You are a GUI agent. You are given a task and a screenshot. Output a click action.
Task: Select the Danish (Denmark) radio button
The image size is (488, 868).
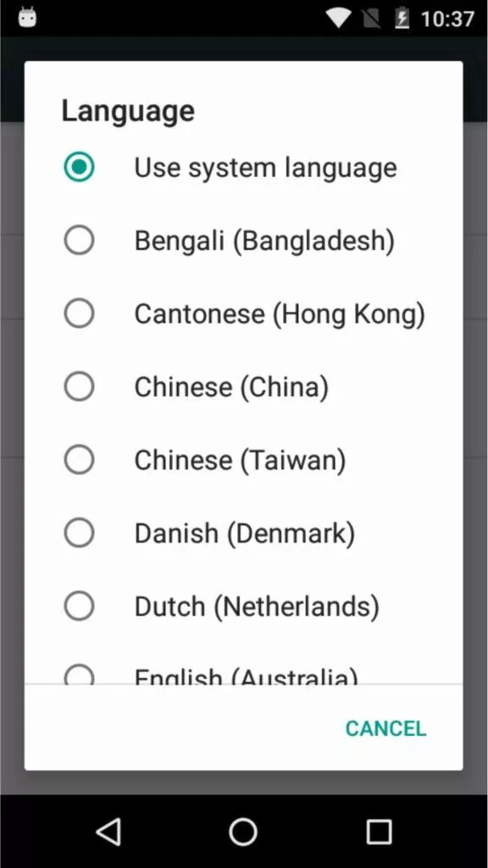click(x=79, y=532)
